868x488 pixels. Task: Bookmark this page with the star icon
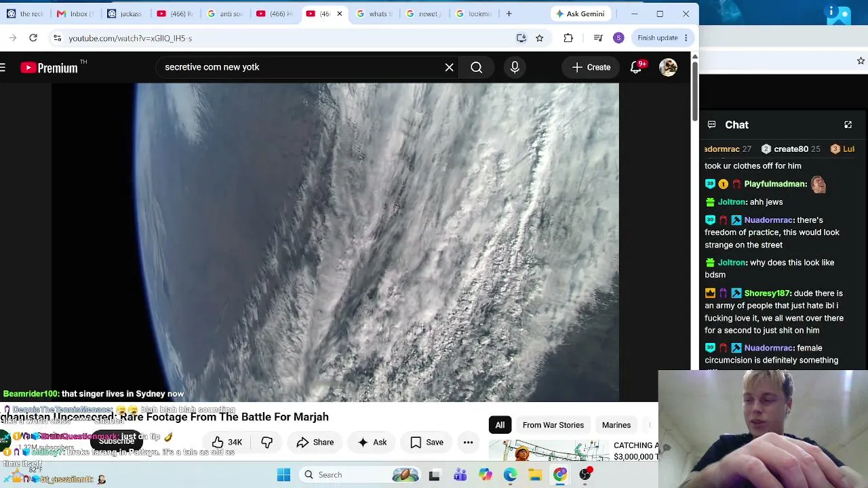tap(539, 38)
